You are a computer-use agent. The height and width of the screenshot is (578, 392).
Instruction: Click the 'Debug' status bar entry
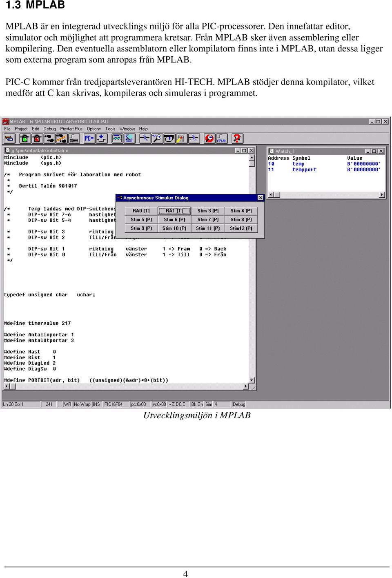tap(239, 404)
